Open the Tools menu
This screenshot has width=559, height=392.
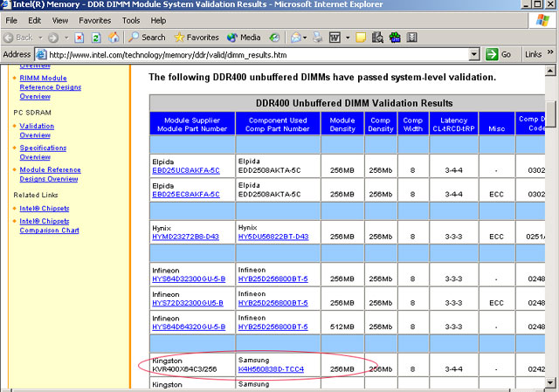coord(131,19)
